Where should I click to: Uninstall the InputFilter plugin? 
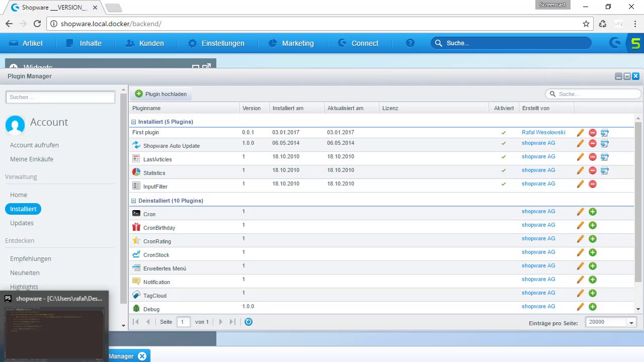click(x=593, y=184)
